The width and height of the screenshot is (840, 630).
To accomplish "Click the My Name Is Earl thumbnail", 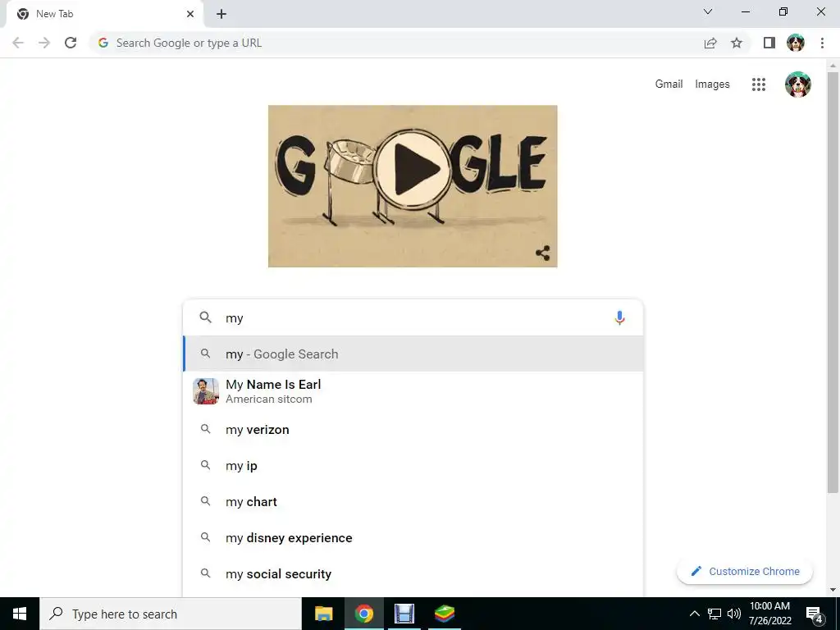I will [x=206, y=391].
